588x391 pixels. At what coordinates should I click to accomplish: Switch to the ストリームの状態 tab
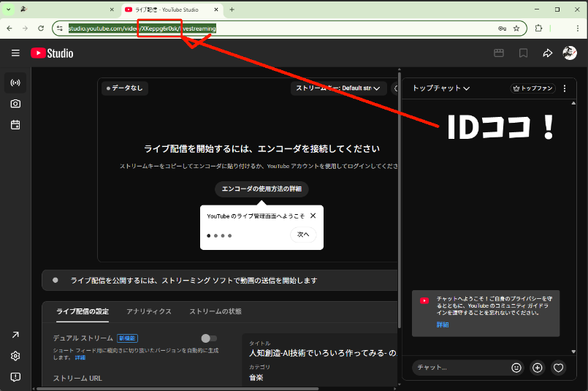pos(215,311)
